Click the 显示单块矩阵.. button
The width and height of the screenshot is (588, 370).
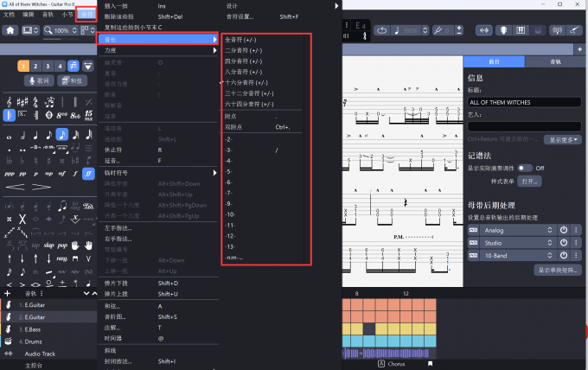[558, 270]
